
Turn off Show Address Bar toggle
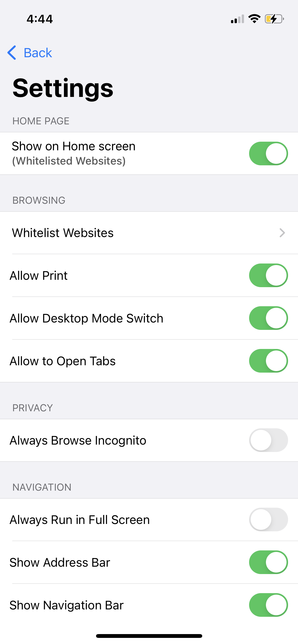point(268,562)
